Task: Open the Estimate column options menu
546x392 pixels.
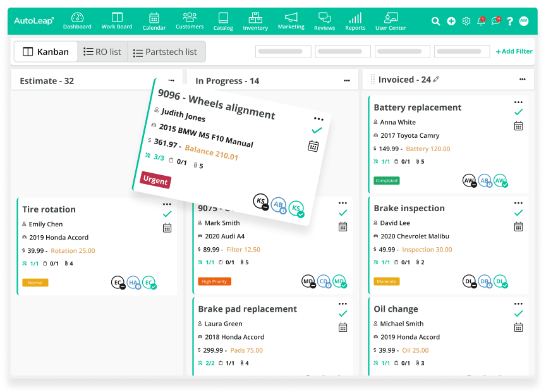Action: tap(171, 80)
